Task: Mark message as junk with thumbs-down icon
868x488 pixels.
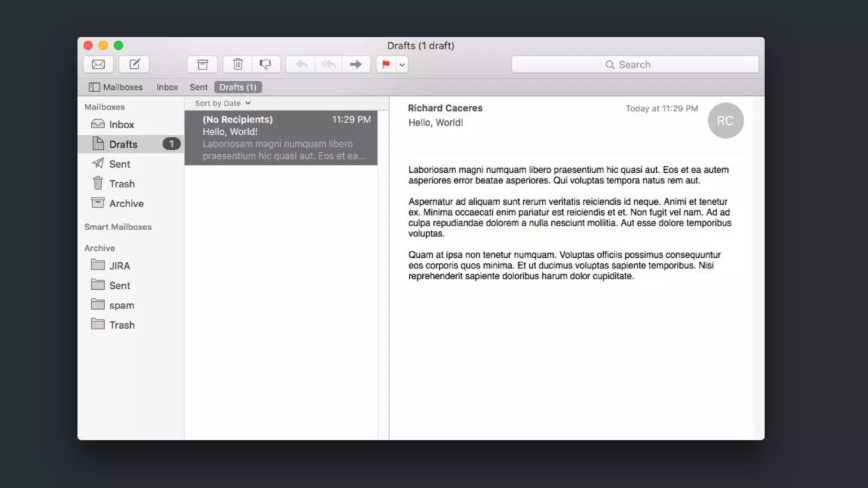Action: pyautogui.click(x=266, y=64)
